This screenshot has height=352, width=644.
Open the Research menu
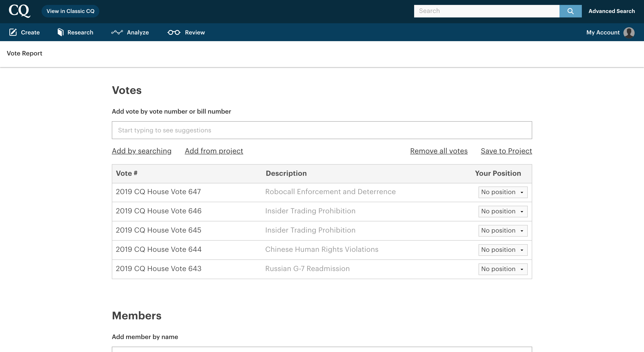75,32
